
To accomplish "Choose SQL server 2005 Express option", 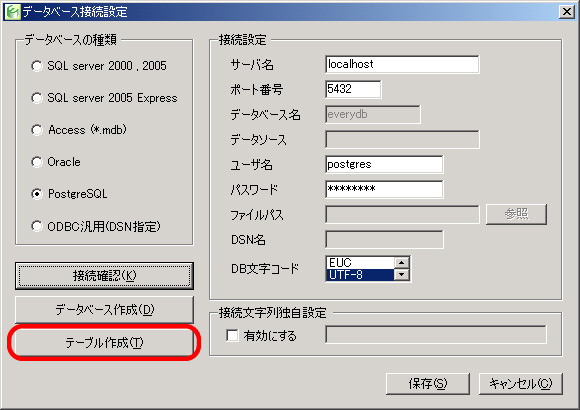I will tap(37, 98).
